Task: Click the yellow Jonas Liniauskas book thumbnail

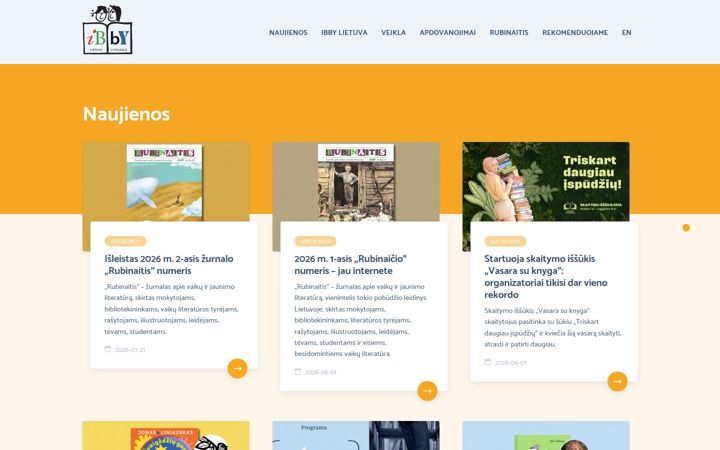Action: tap(166, 435)
